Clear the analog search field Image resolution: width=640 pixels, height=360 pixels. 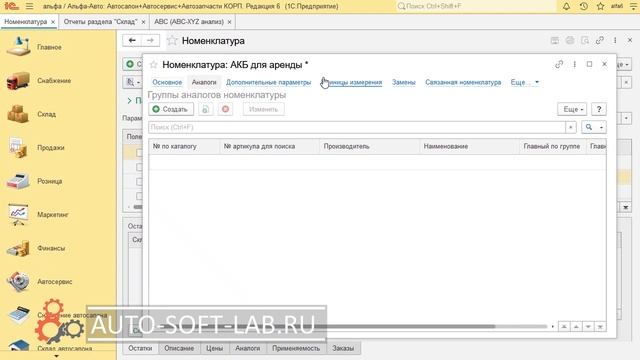[x=571, y=127]
